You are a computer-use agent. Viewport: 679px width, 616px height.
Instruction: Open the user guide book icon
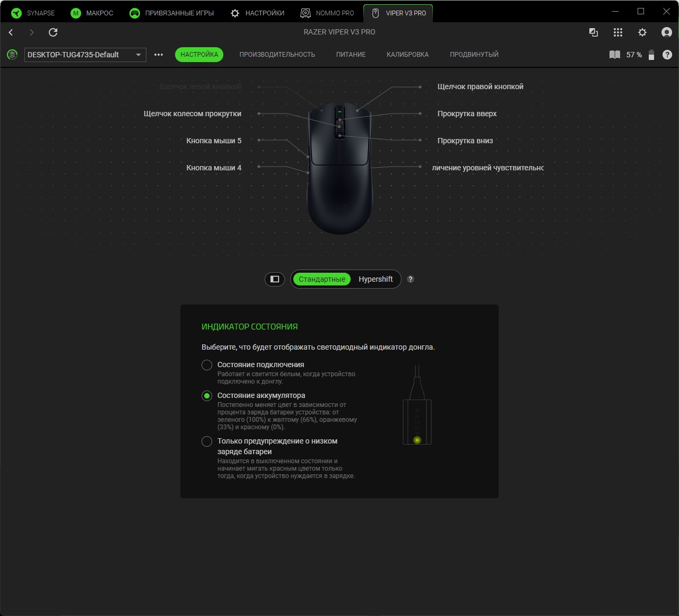pyautogui.click(x=615, y=55)
